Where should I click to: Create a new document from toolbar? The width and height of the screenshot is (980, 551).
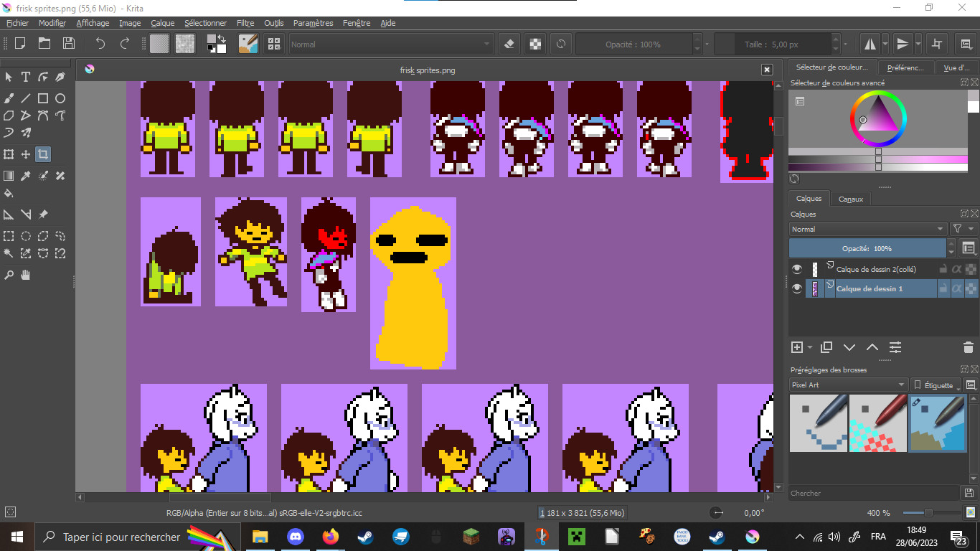click(x=20, y=44)
